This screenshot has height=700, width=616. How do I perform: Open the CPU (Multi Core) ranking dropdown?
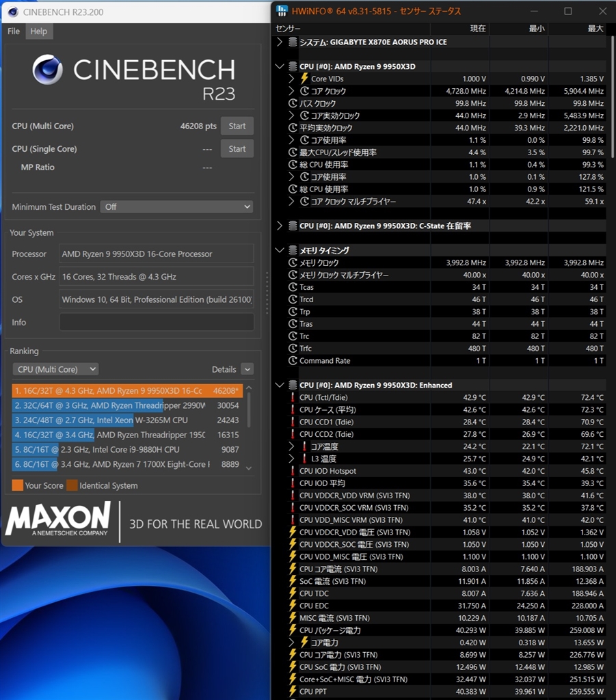tap(55, 369)
